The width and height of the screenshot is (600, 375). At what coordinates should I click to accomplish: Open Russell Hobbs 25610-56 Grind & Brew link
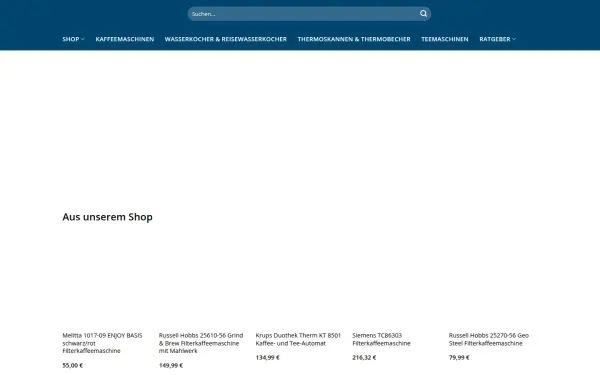201,343
